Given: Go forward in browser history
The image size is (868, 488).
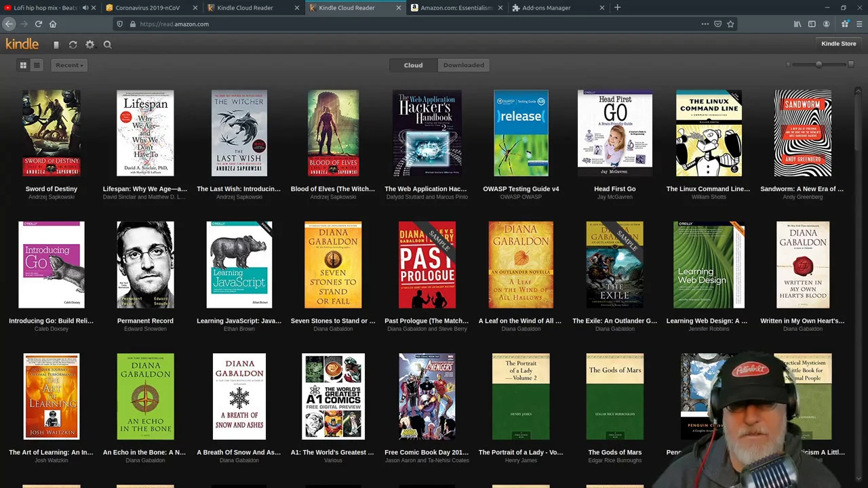Looking at the screenshot, I should [24, 24].
